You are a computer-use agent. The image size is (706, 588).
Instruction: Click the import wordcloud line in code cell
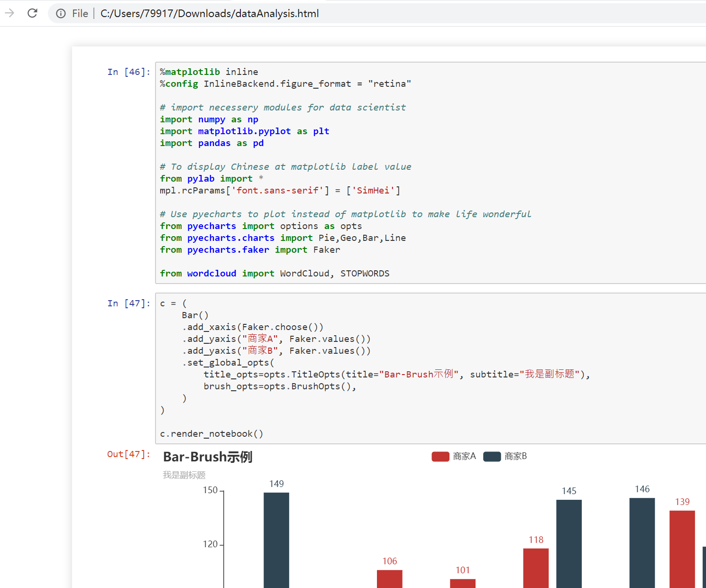(274, 273)
